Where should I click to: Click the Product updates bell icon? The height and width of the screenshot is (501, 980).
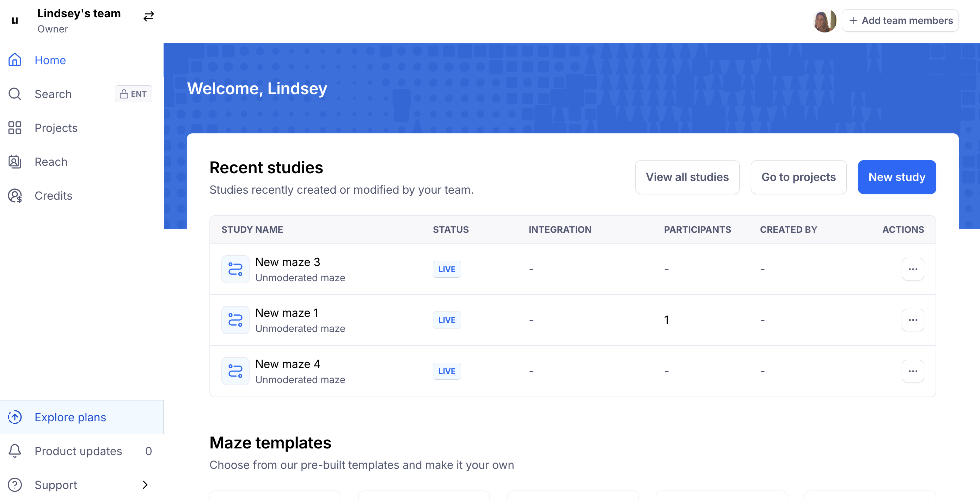[x=15, y=451]
